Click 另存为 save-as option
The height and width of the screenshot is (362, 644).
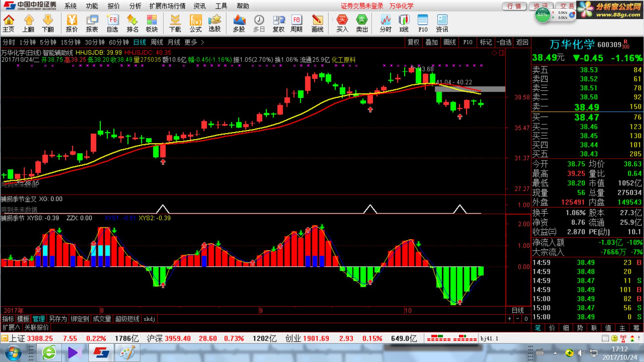pyautogui.click(x=58, y=319)
